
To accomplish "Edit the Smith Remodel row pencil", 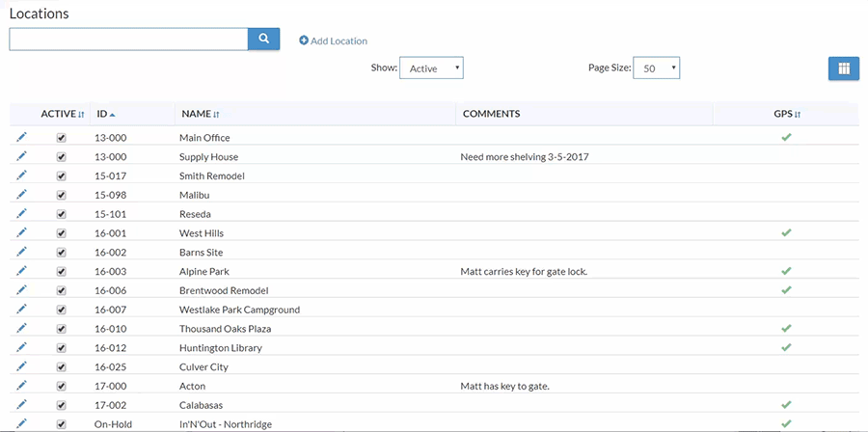I will [21, 175].
